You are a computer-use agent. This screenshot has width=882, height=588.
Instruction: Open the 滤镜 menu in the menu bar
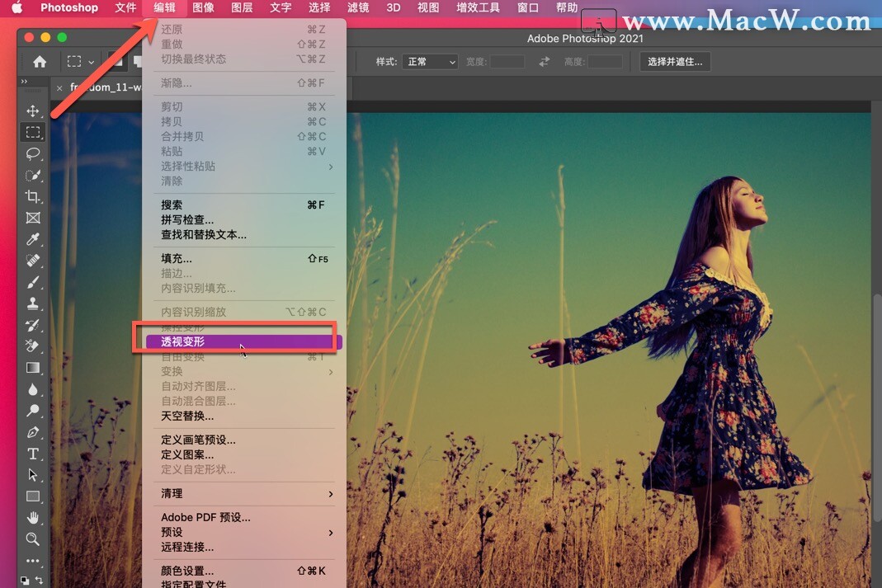click(358, 9)
